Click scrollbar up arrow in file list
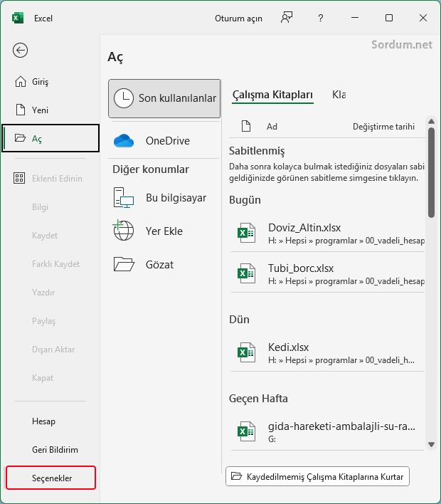The height and width of the screenshot is (504, 441). point(431,122)
